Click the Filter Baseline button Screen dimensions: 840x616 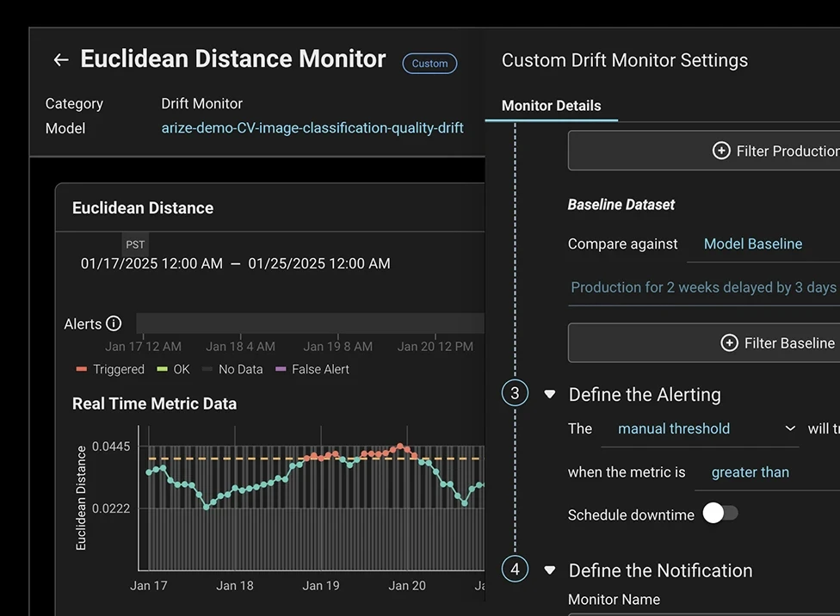[704, 342]
